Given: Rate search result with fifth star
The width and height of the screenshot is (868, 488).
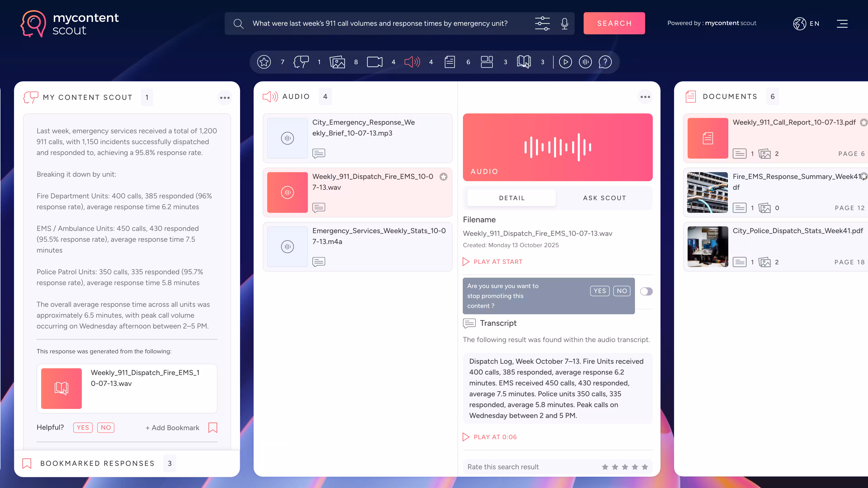Looking at the screenshot, I should pos(645,467).
